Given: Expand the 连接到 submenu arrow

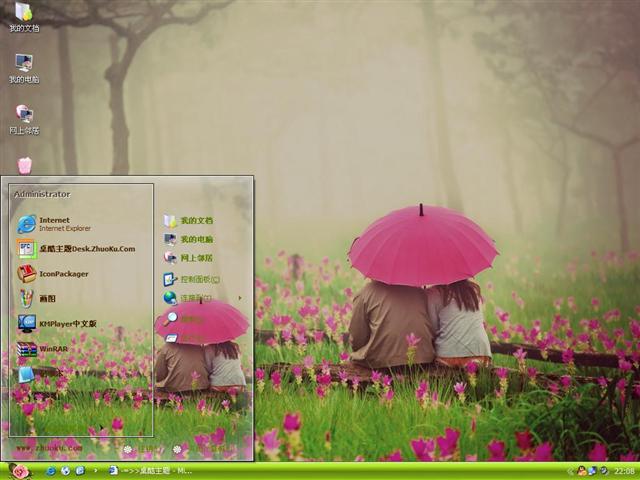Looking at the screenshot, I should point(239,298).
